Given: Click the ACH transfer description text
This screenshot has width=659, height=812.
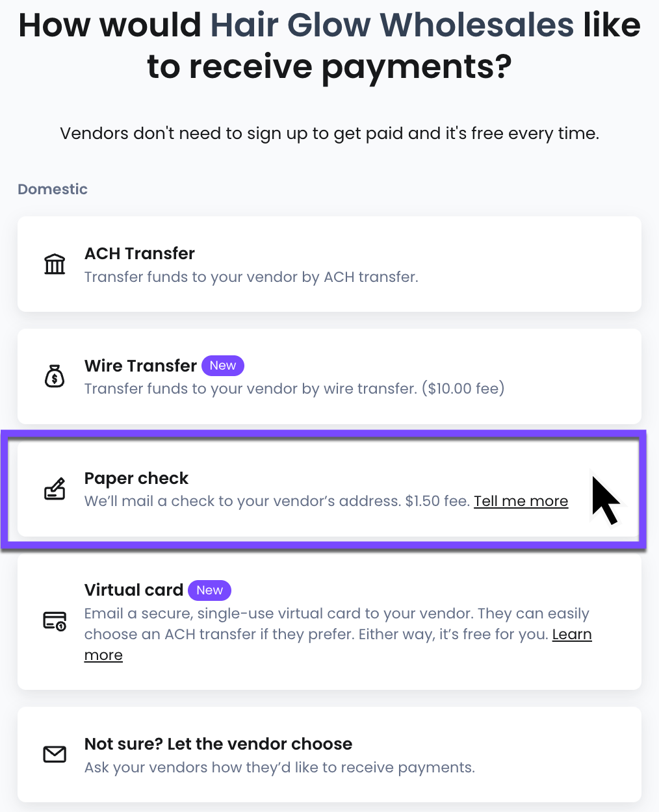Looking at the screenshot, I should (252, 277).
